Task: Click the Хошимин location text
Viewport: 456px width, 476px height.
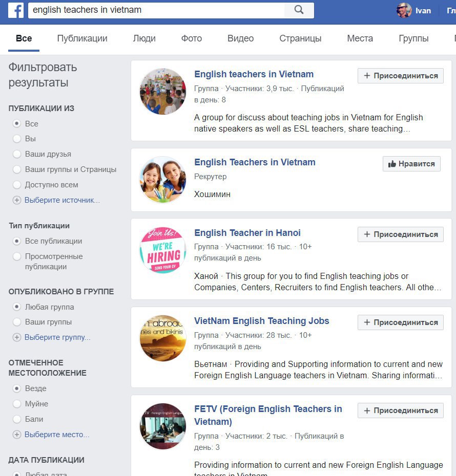Action: [212, 194]
